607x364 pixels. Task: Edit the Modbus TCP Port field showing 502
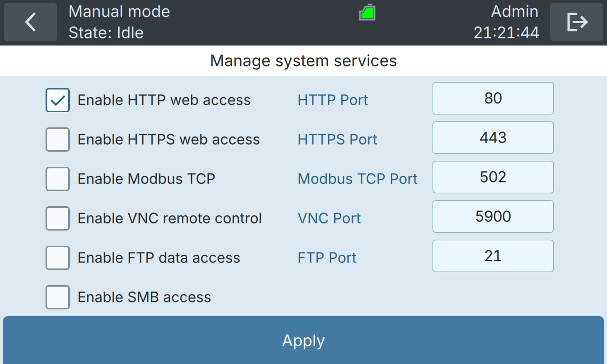coord(493,177)
